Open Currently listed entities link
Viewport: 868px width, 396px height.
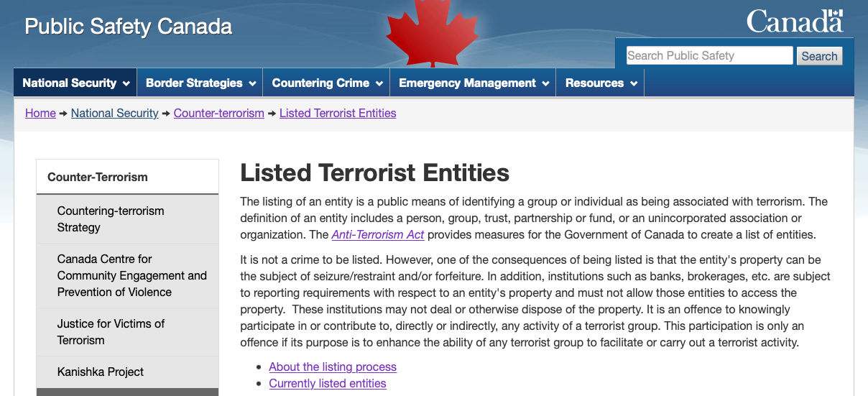pyautogui.click(x=328, y=383)
